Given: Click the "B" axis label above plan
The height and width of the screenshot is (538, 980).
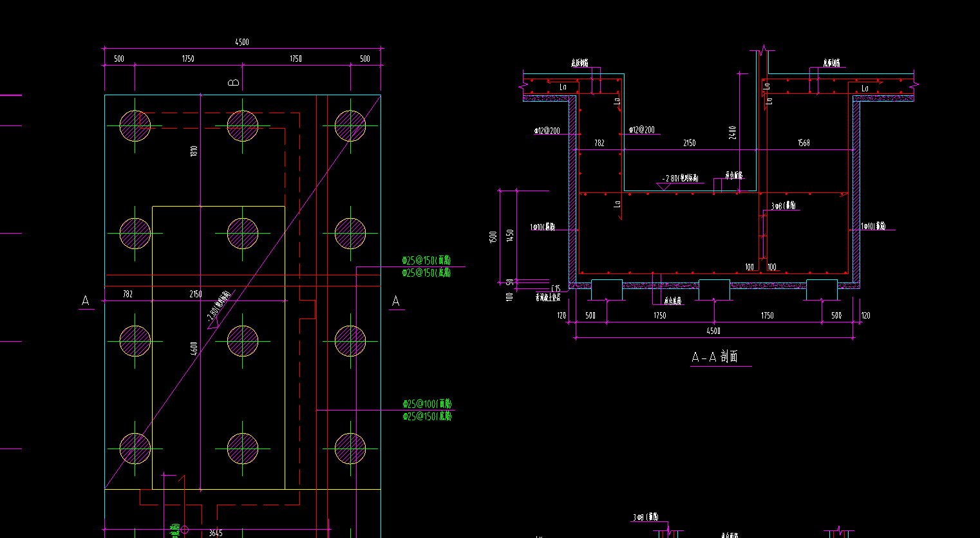Looking at the screenshot, I should pyautogui.click(x=233, y=82).
